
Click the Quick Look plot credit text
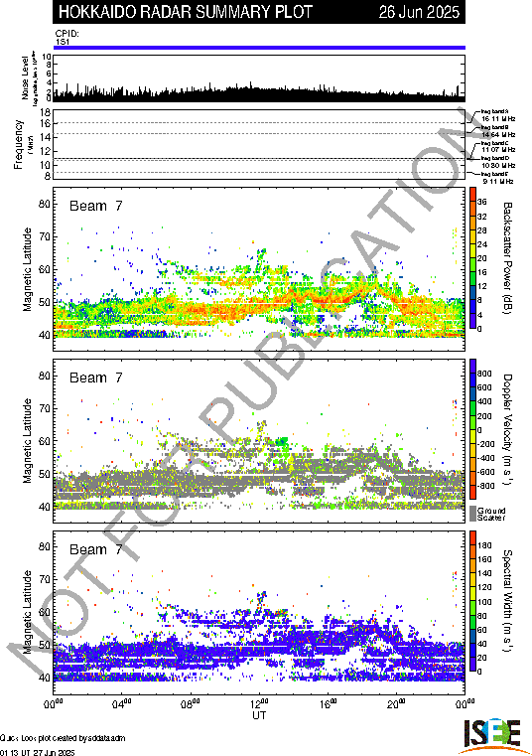pyautogui.click(x=63, y=738)
